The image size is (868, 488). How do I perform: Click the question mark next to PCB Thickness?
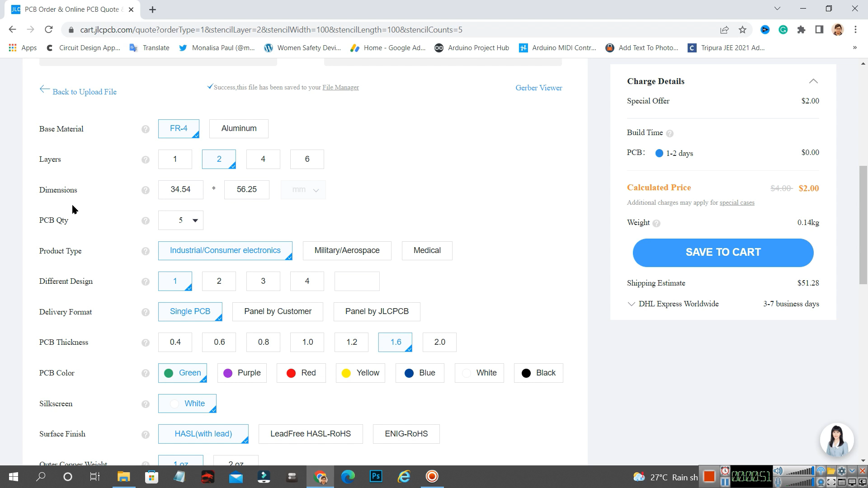coord(146,343)
